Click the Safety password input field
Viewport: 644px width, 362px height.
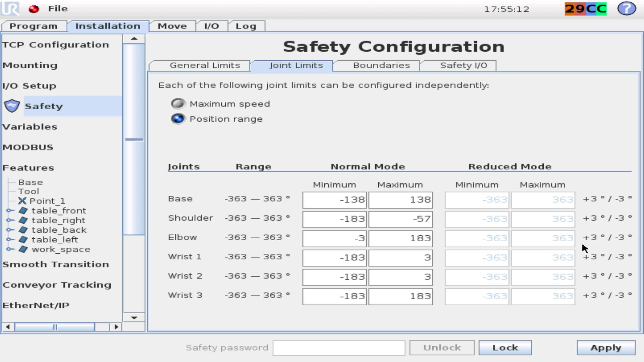coord(339,348)
